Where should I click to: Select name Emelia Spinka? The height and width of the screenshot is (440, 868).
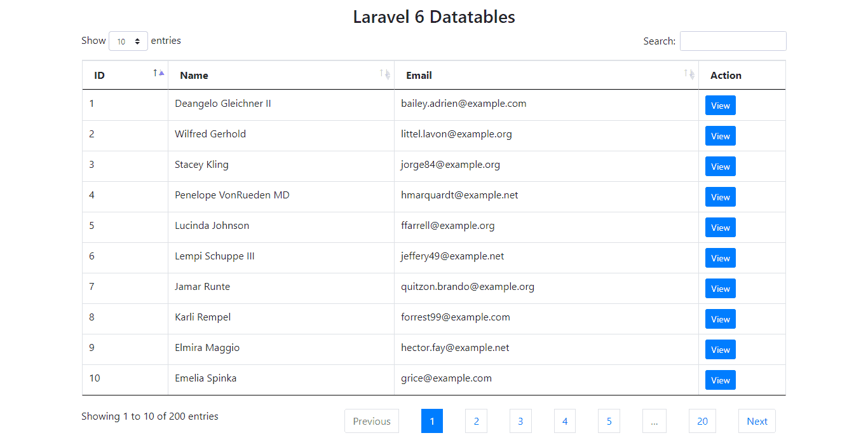(205, 378)
